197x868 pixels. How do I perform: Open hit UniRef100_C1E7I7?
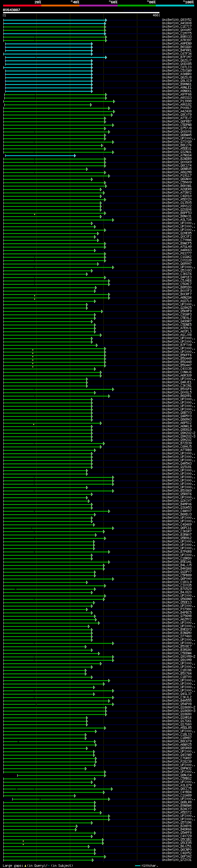click(x=177, y=26)
